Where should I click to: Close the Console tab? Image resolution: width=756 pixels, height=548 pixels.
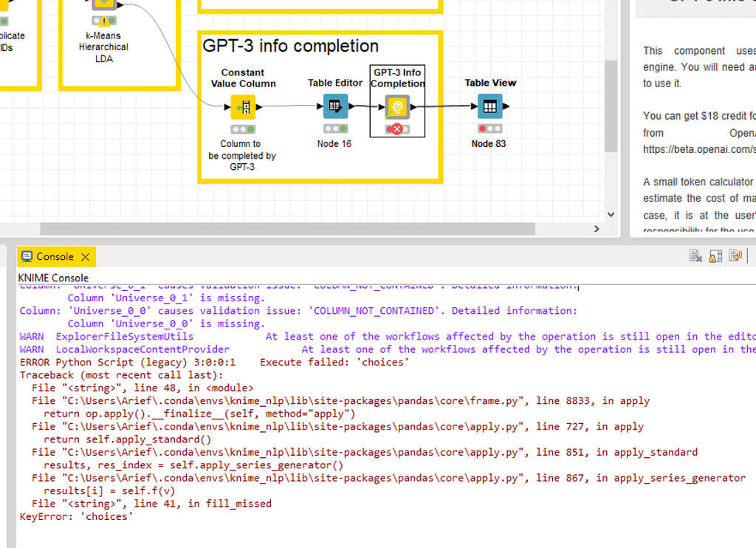pos(83,256)
